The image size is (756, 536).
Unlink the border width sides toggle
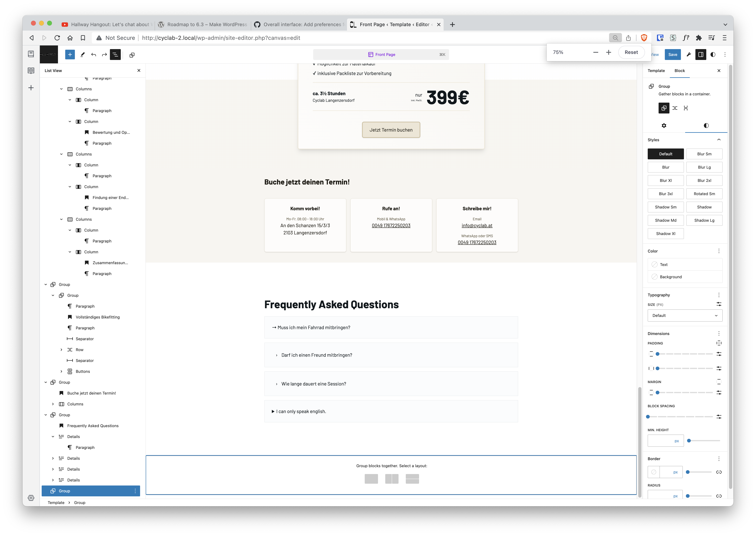click(x=719, y=472)
